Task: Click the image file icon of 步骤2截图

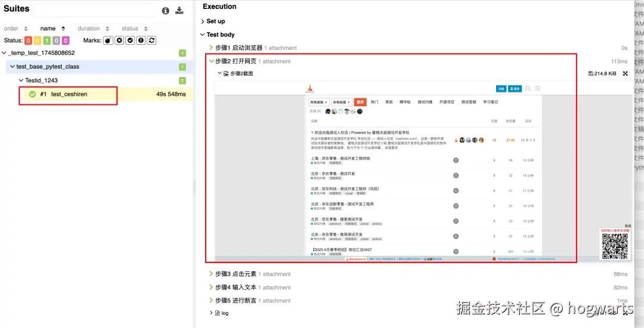Action: pos(226,73)
